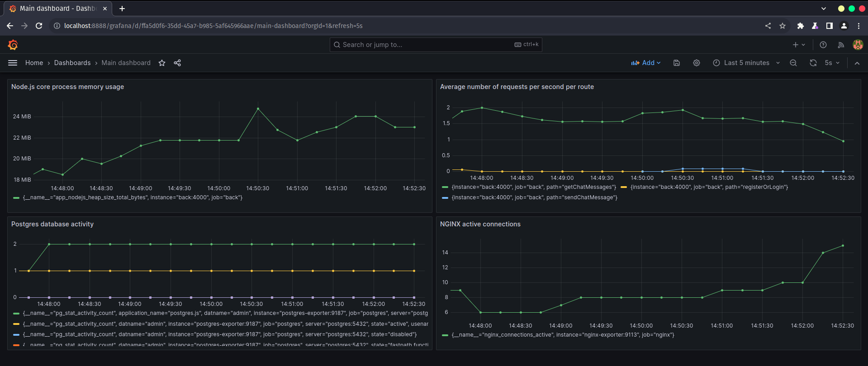The width and height of the screenshot is (868, 366).
Task: Open NGINX active connections panel title
Action: [480, 224]
